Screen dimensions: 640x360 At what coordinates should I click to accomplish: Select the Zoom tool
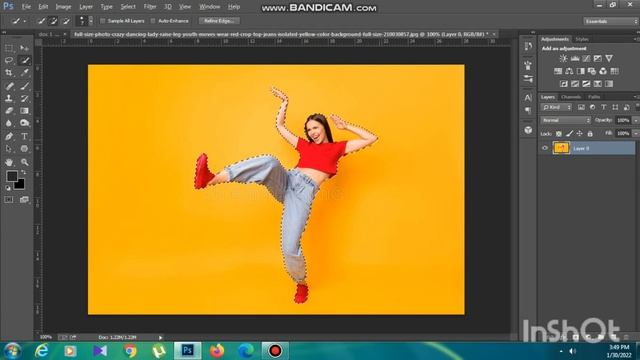pyautogui.click(x=24, y=162)
